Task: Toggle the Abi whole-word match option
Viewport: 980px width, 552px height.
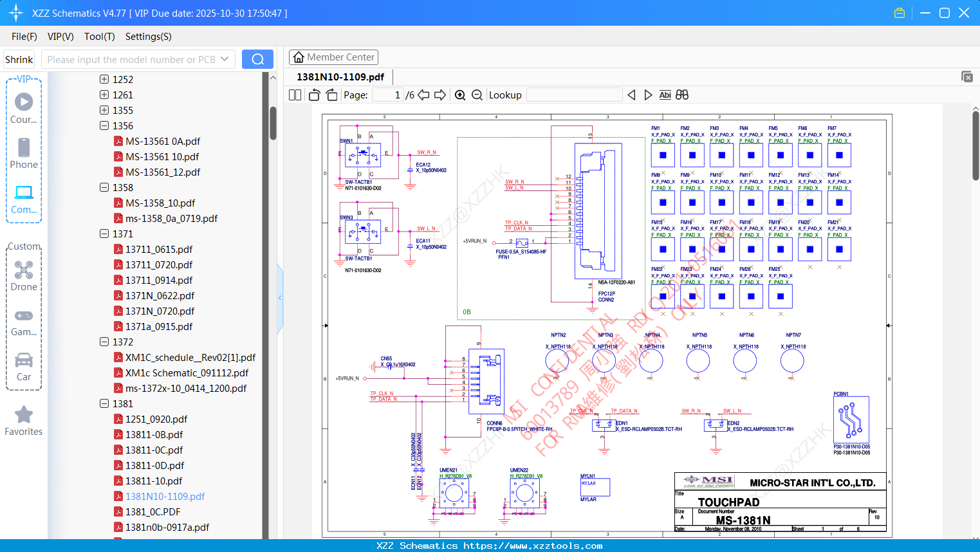Action: tap(665, 95)
